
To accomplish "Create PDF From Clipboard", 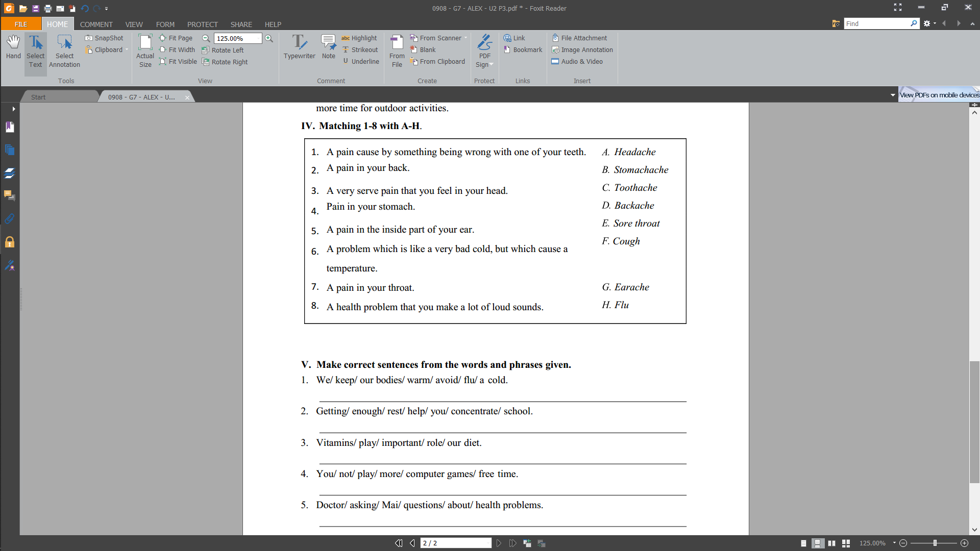I will pyautogui.click(x=438, y=61).
